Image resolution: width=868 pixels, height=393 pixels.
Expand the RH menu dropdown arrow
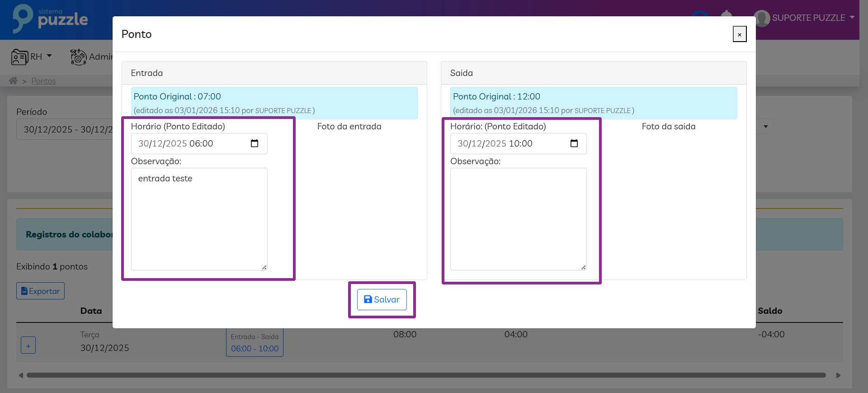pos(49,56)
